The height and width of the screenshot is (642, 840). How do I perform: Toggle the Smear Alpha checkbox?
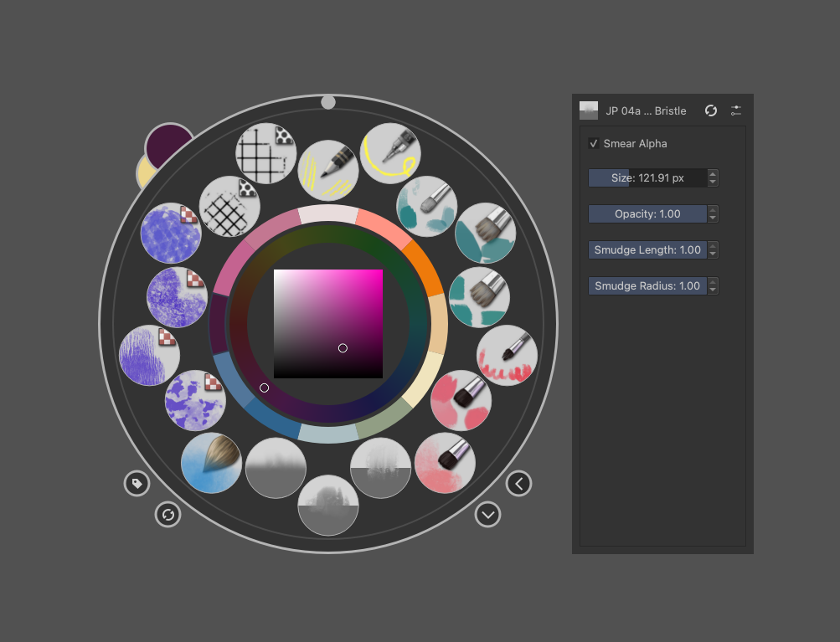coord(594,143)
